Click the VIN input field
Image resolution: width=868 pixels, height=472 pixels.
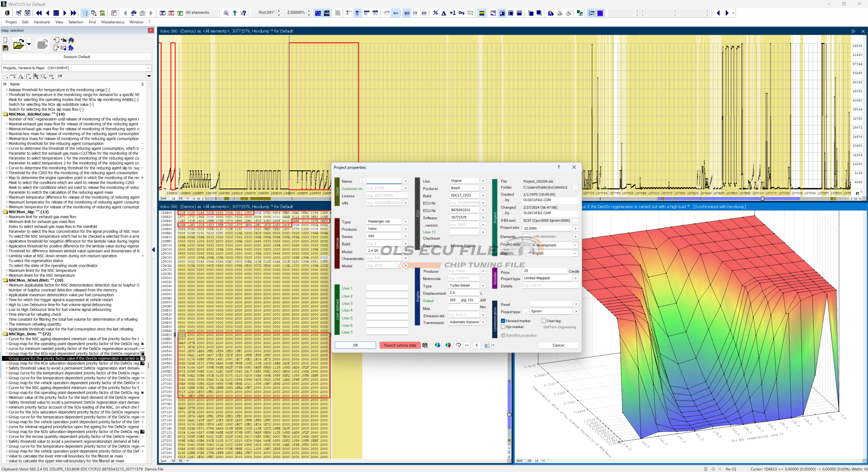click(x=384, y=203)
